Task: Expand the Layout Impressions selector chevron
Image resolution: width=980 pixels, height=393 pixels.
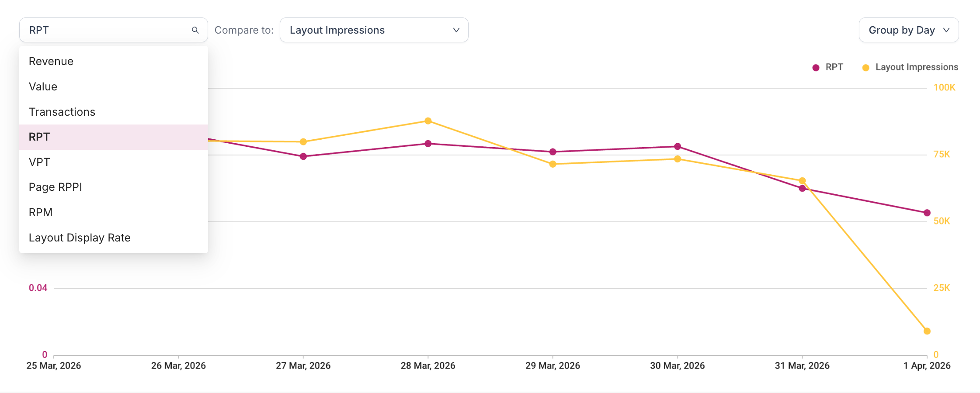Action: click(x=456, y=30)
